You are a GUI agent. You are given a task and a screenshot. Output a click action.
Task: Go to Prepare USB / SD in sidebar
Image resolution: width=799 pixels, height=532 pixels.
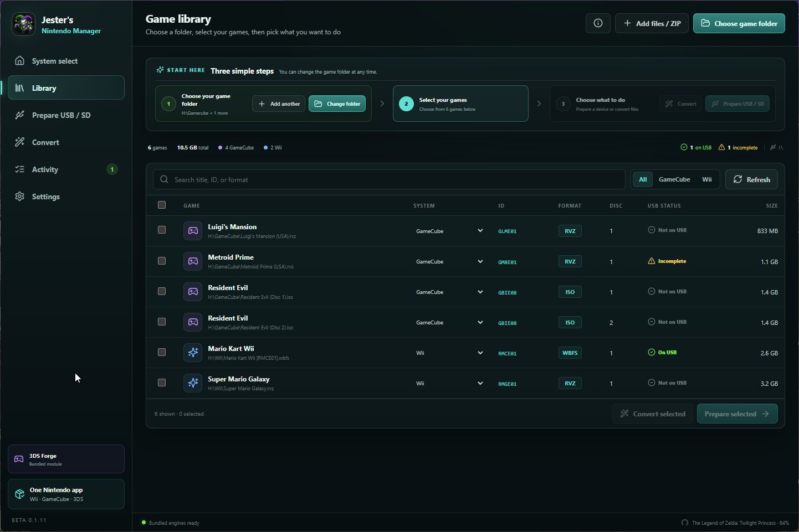(x=66, y=115)
